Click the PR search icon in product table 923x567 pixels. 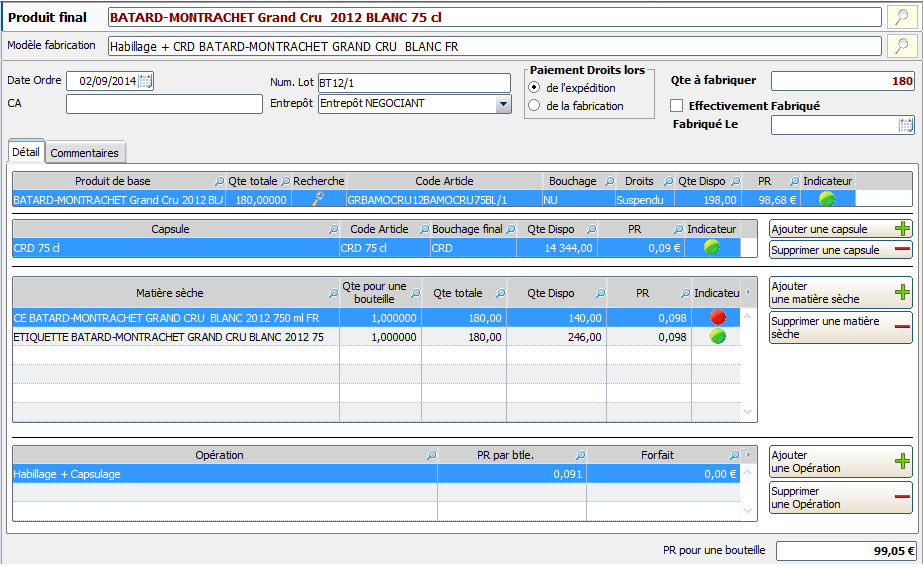pyautogui.click(x=795, y=181)
